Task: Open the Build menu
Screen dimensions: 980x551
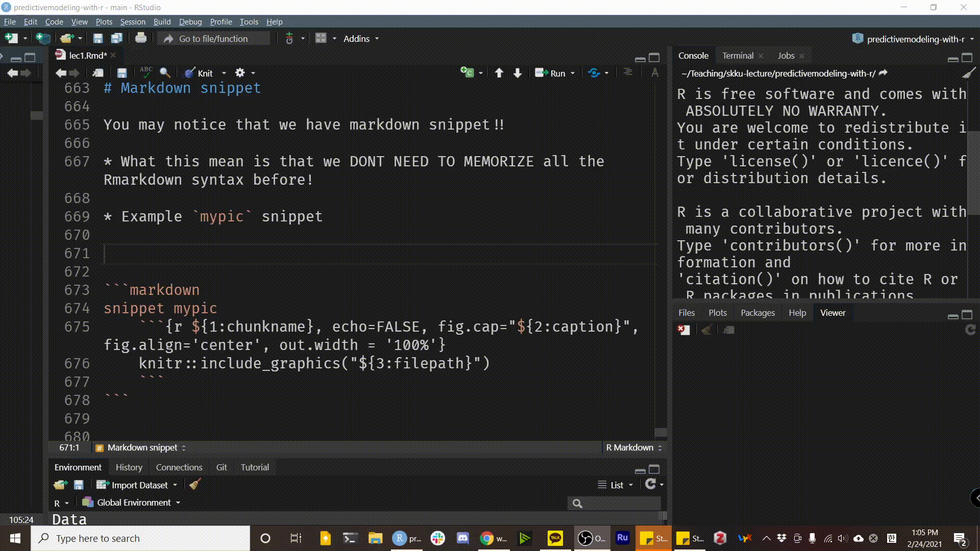Action: pos(162,21)
